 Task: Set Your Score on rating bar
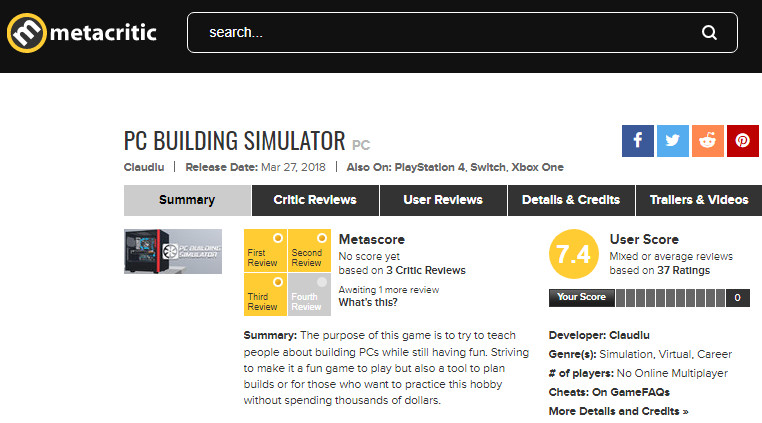point(671,298)
